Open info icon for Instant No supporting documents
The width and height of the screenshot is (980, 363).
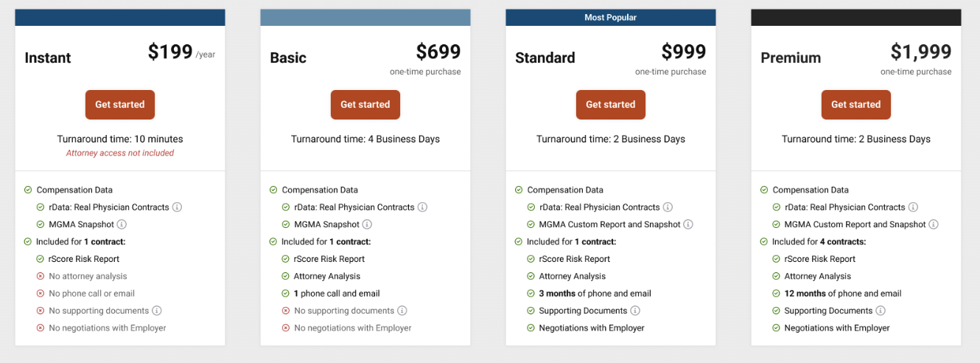157,311
